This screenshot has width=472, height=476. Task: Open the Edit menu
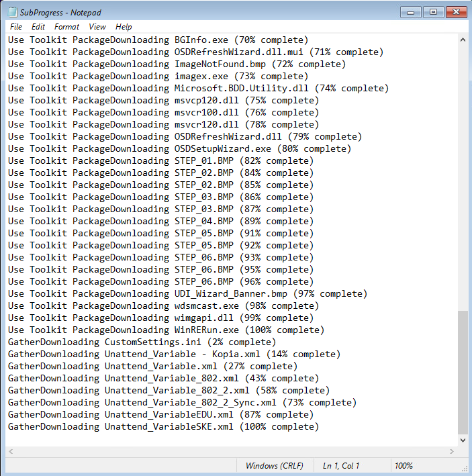(x=38, y=27)
